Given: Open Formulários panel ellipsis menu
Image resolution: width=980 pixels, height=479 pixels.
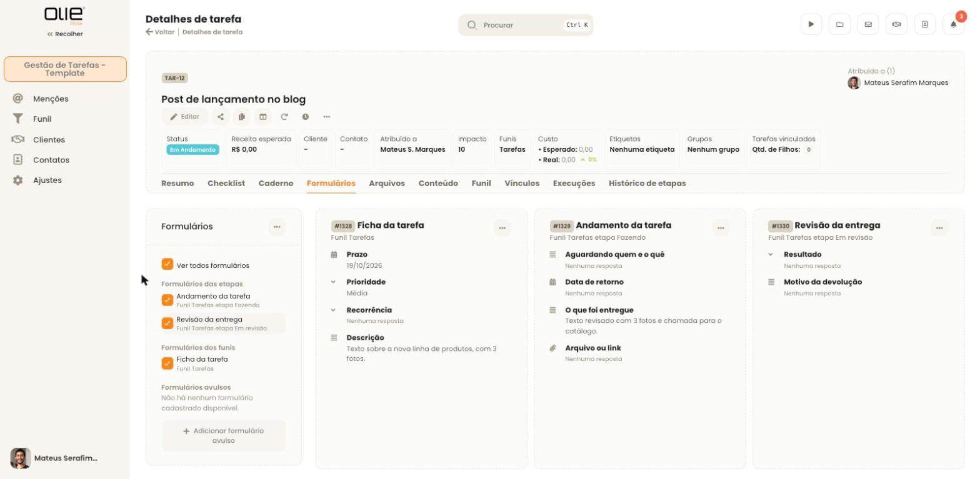Looking at the screenshot, I should tap(277, 227).
